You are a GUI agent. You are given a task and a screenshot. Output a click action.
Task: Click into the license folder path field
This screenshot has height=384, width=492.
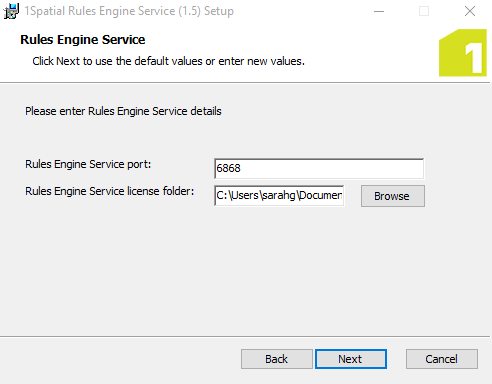[x=279, y=196]
